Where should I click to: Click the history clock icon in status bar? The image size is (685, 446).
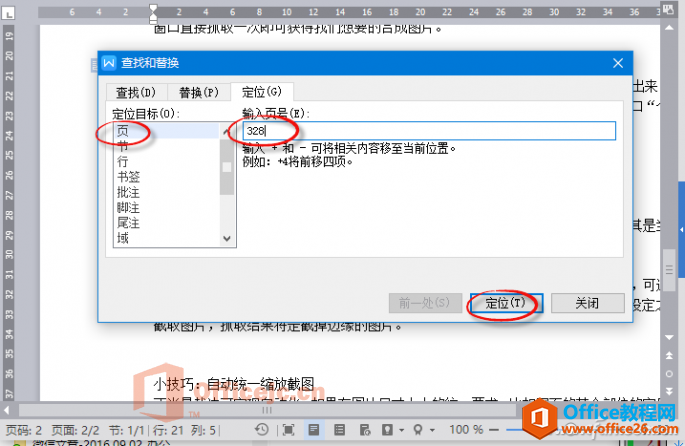pyautogui.click(x=262, y=430)
